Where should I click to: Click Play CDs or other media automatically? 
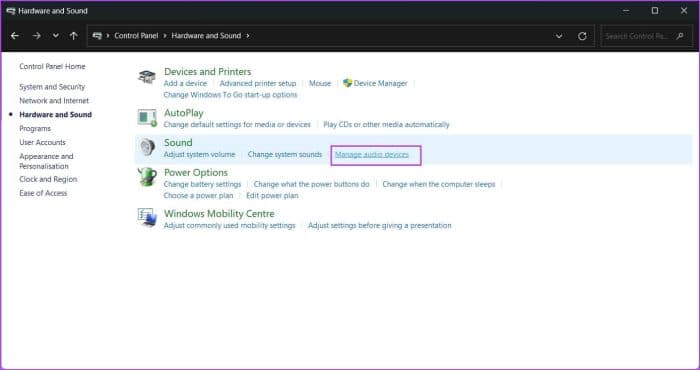coord(386,125)
